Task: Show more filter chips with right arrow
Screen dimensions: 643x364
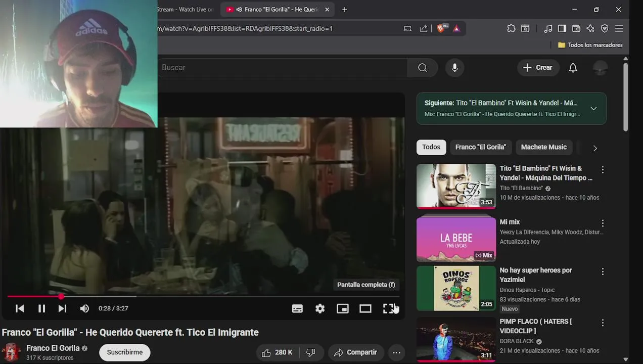Action: (595, 148)
